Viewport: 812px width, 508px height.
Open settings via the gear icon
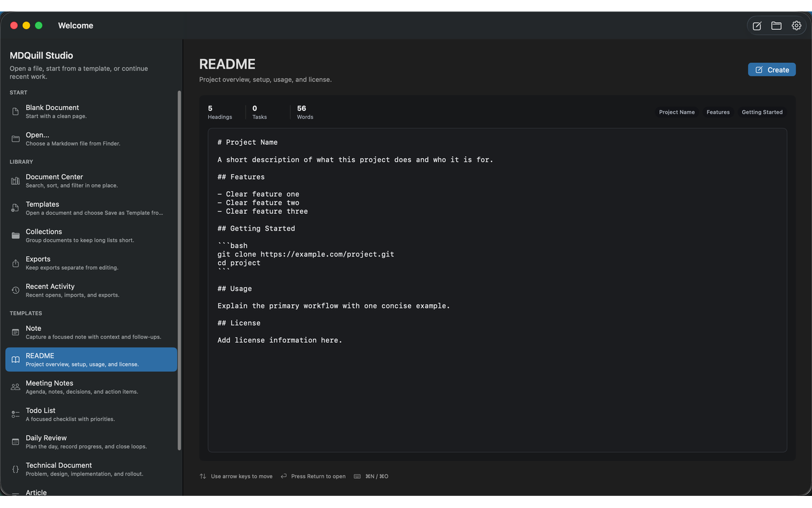click(796, 26)
